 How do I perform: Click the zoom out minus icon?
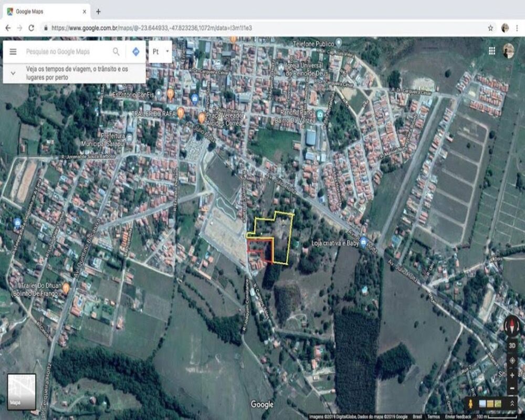point(512,388)
